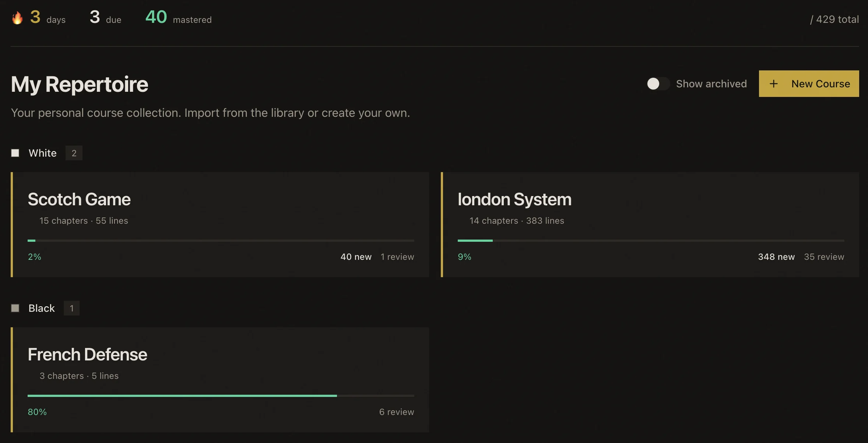The width and height of the screenshot is (868, 443).
Task: Click the 40 new label on Scotch Game
Action: point(356,257)
